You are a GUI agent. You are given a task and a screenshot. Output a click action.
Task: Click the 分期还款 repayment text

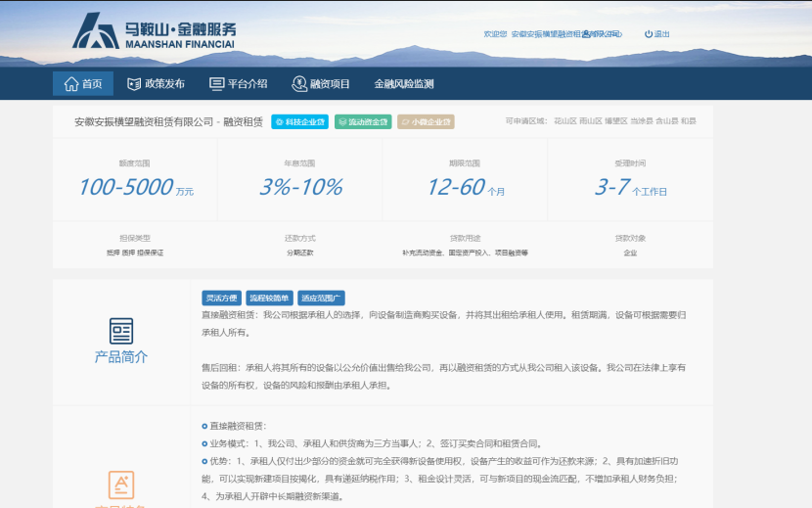pyautogui.click(x=299, y=253)
